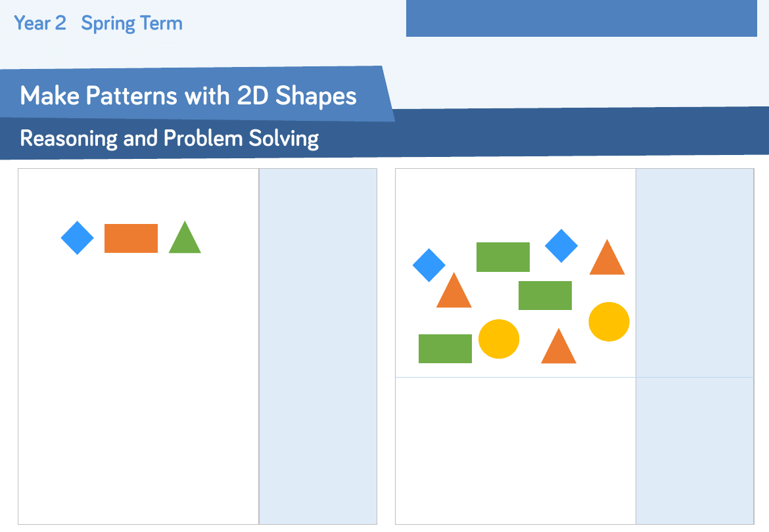Image resolution: width=769 pixels, height=532 pixels.
Task: Click the solid blue banner in the top-right corner
Action: tap(581, 18)
